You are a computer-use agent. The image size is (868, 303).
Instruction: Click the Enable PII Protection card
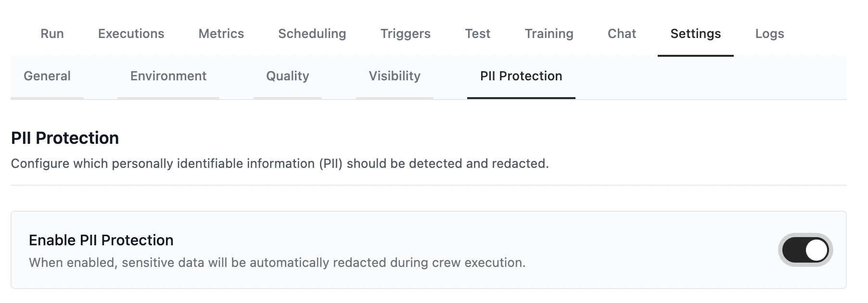pos(433,249)
